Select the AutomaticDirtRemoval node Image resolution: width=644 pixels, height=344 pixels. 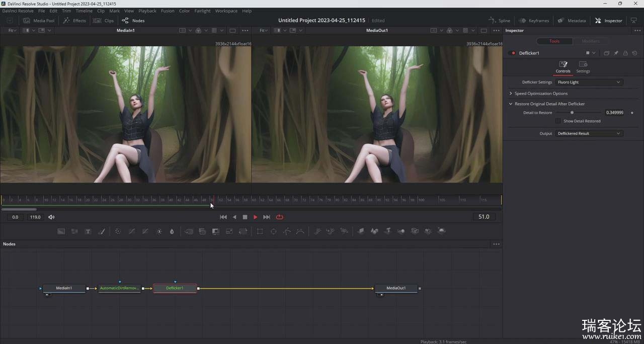[119, 288]
